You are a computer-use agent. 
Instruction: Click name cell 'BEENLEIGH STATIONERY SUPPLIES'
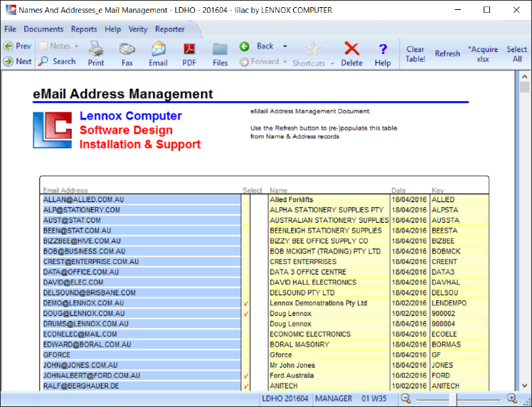[329, 231]
